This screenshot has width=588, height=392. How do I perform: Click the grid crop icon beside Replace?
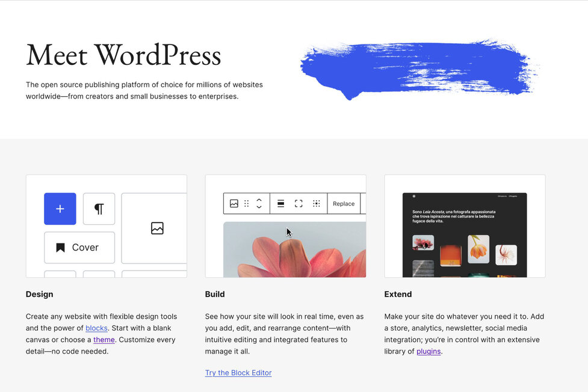coord(317,203)
